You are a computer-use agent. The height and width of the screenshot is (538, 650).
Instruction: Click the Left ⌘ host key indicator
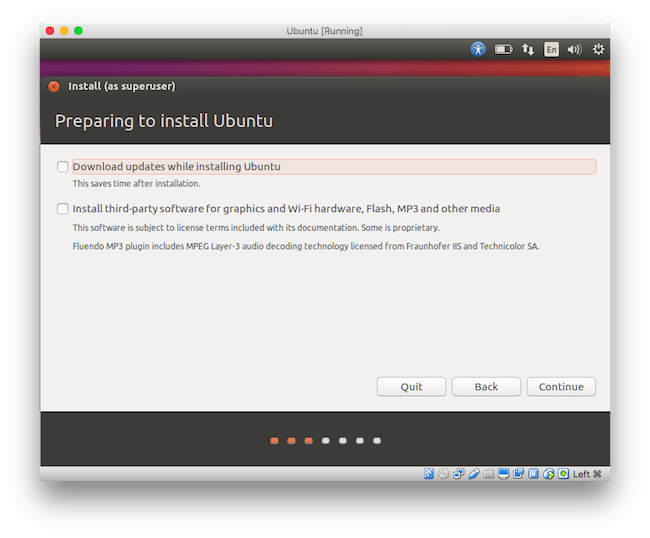pos(587,474)
